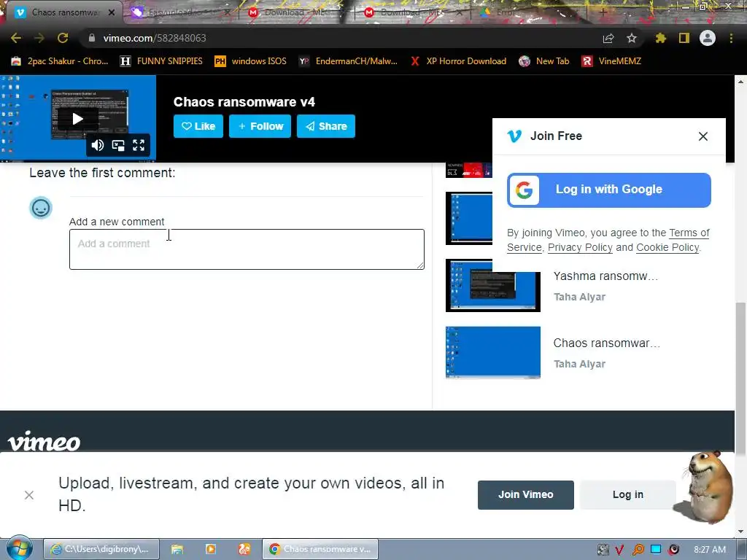This screenshot has height=560, width=747.
Task: Click the scrollbar's down arrow
Action: [x=741, y=532]
